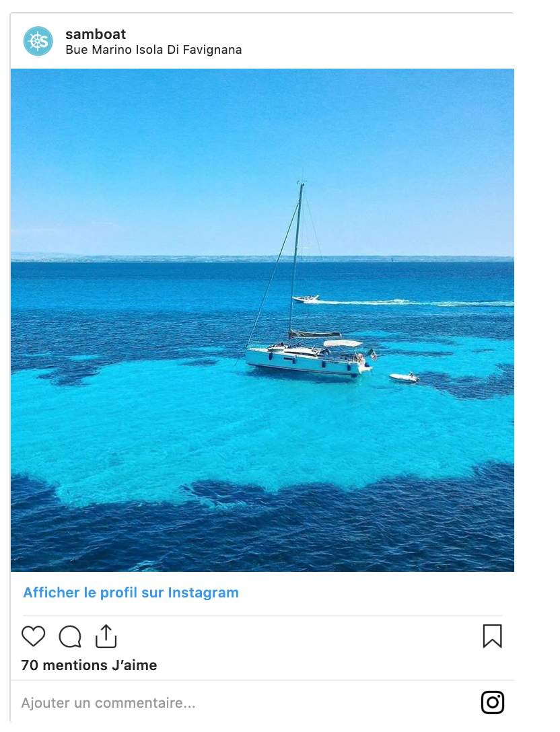Click the clear blue sky in the photo
The image size is (560, 732).
point(168,148)
